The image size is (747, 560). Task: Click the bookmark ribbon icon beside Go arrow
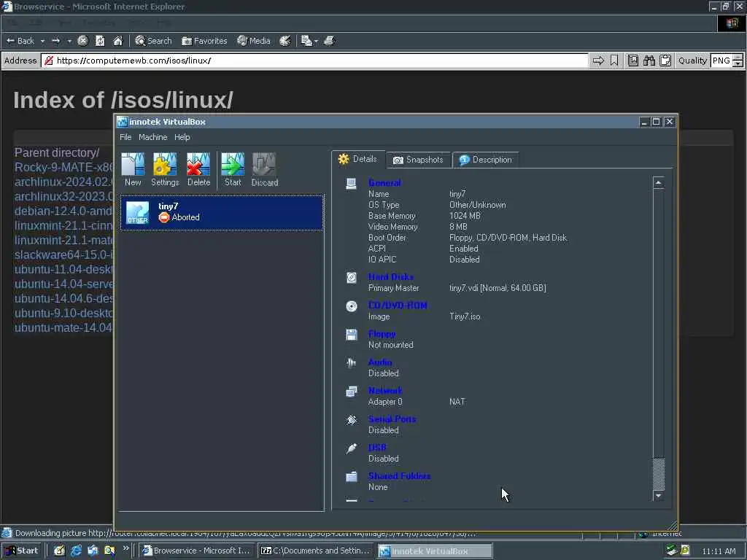(x=614, y=61)
